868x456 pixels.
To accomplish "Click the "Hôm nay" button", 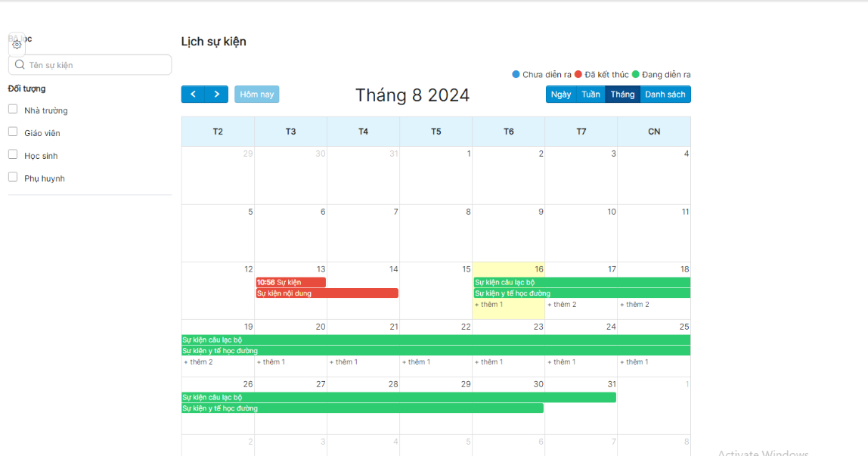I will tap(256, 95).
